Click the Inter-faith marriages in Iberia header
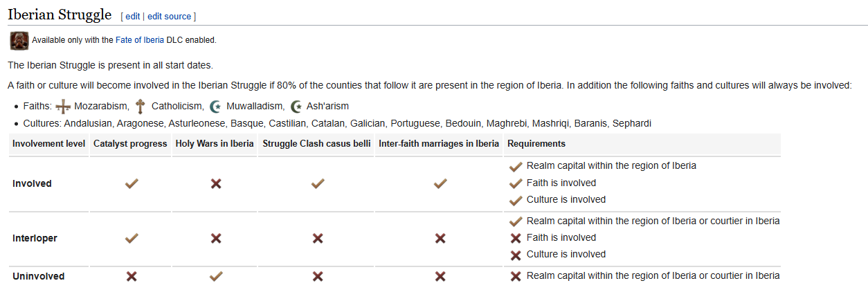This screenshot has width=868, height=292. coord(439,144)
